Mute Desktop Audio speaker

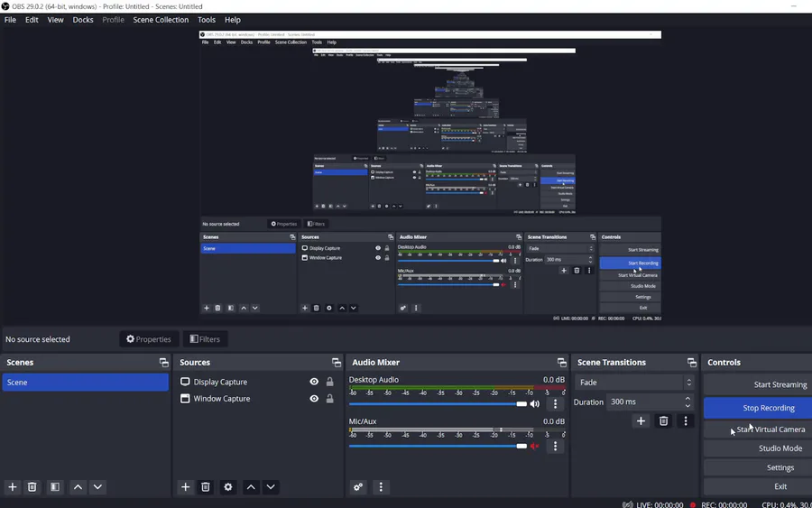(x=535, y=404)
